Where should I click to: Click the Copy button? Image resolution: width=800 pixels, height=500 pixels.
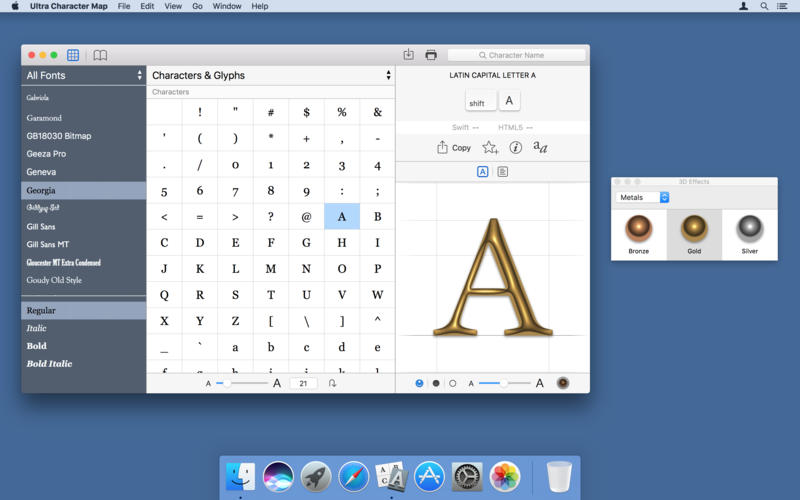click(x=454, y=147)
